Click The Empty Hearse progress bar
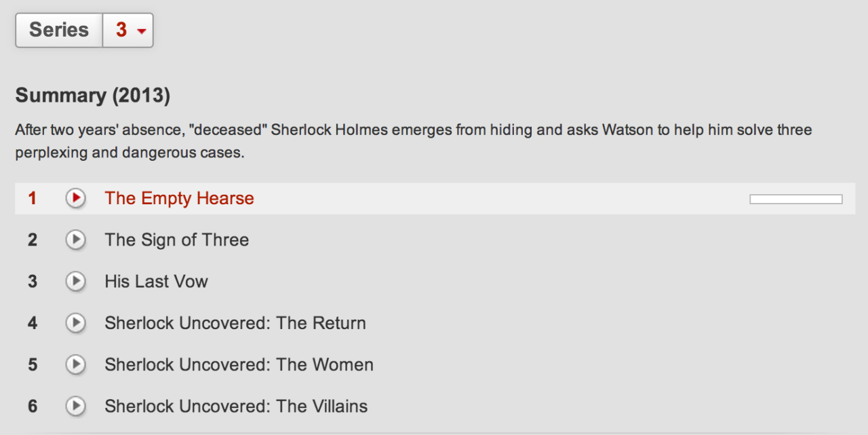 (x=795, y=199)
